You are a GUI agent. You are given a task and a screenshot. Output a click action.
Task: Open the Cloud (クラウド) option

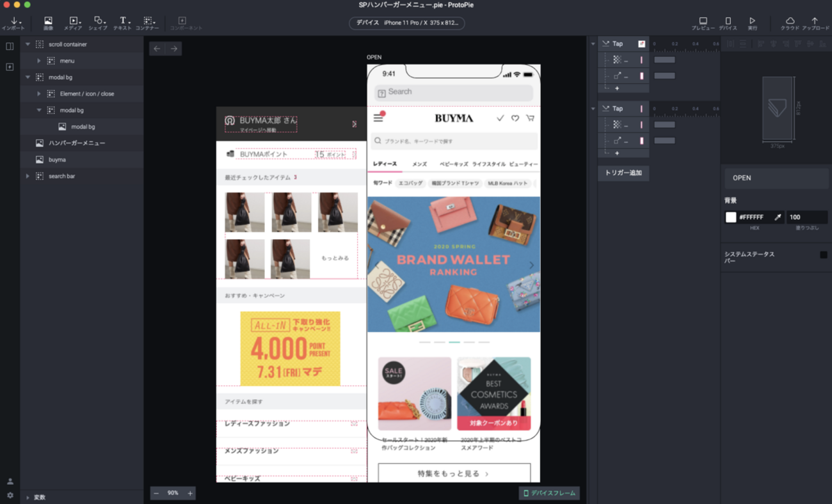pyautogui.click(x=790, y=24)
